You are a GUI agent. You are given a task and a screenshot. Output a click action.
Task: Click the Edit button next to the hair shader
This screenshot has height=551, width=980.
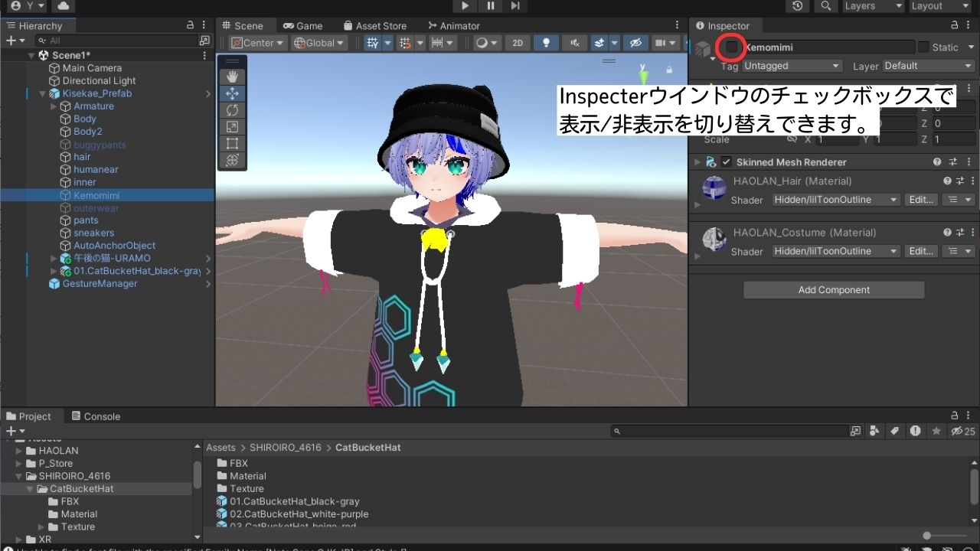[920, 200]
